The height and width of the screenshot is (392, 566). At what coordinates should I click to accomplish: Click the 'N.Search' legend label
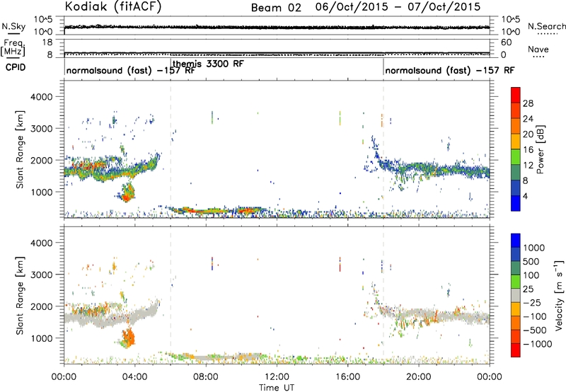546,26
